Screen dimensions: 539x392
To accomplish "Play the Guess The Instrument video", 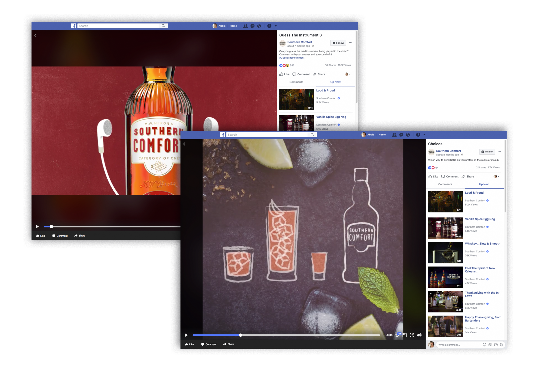I will pos(37,227).
